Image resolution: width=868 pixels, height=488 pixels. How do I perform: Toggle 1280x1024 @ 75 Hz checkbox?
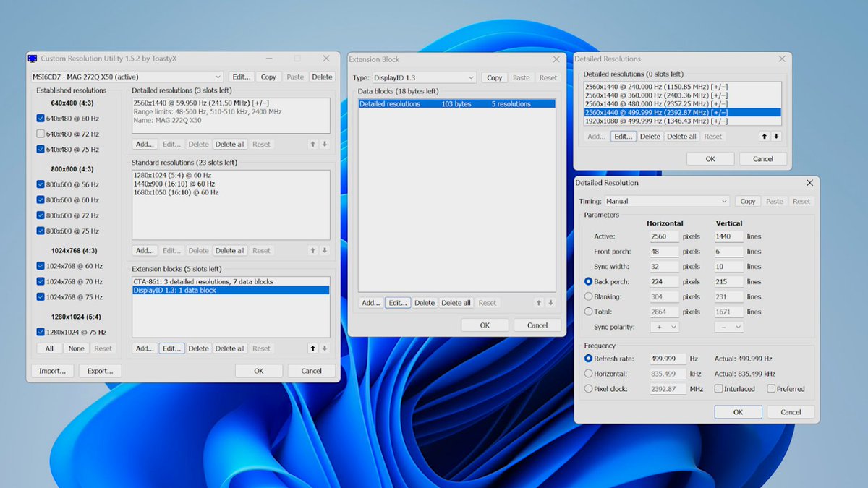pyautogui.click(x=41, y=332)
